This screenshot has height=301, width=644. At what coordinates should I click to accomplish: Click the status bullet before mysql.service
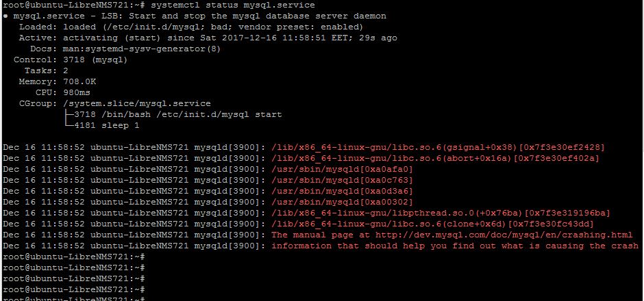(5, 16)
